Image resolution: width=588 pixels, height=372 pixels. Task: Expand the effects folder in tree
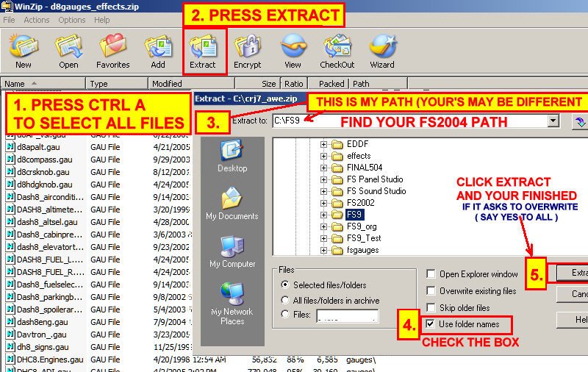point(323,156)
